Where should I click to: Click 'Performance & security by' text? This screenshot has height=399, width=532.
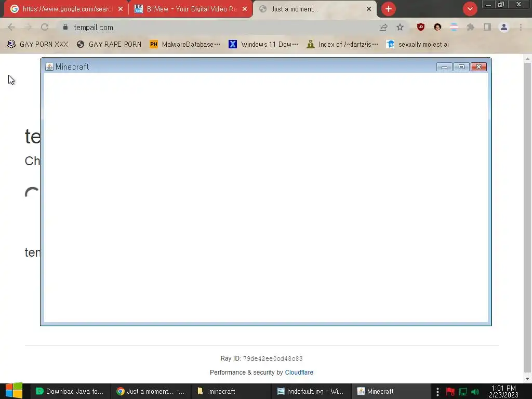(246, 372)
